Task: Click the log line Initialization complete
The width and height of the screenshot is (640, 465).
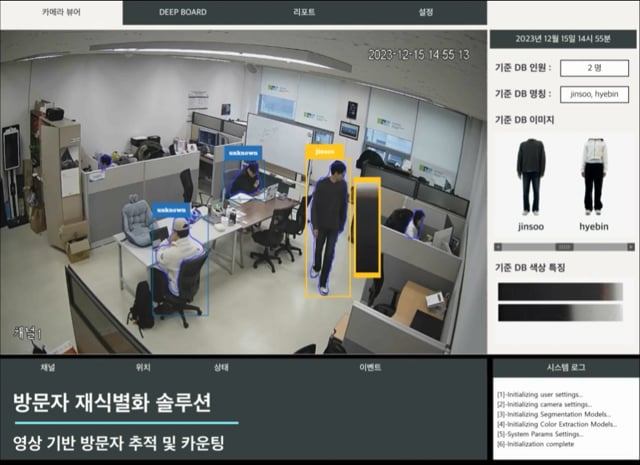Action: pos(536,444)
